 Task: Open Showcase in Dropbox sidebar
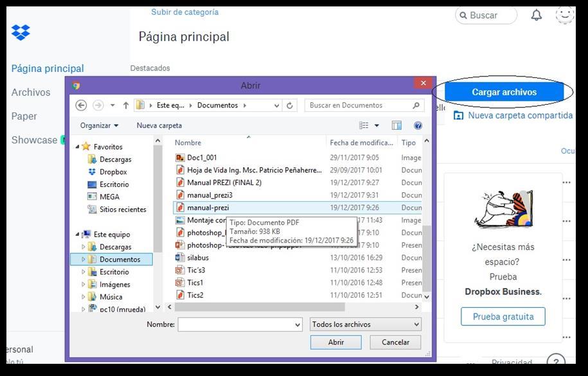click(34, 140)
